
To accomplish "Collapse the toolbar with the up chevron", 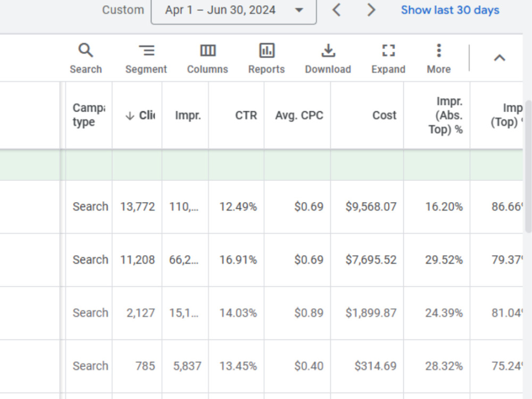I will tap(500, 58).
